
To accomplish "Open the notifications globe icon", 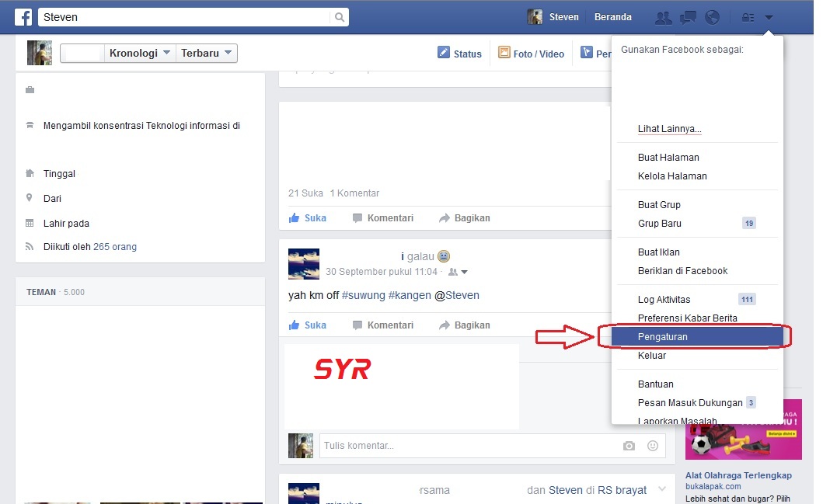I will 712,17.
